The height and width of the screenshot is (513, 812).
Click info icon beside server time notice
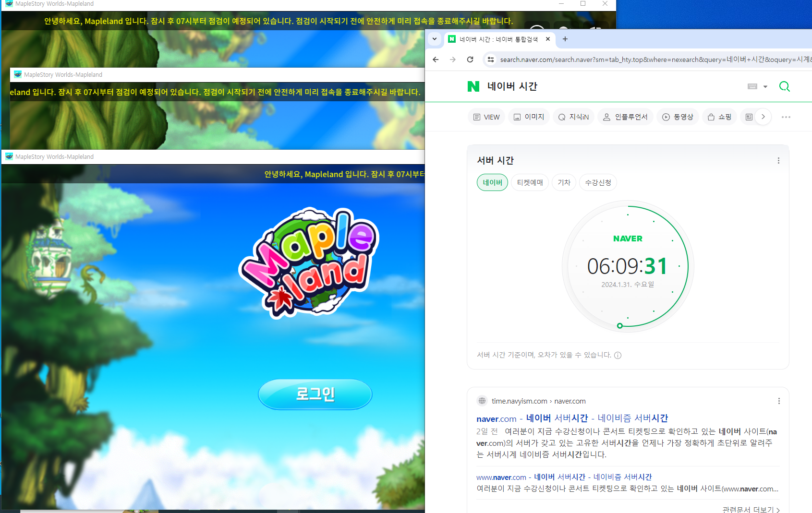tap(618, 356)
